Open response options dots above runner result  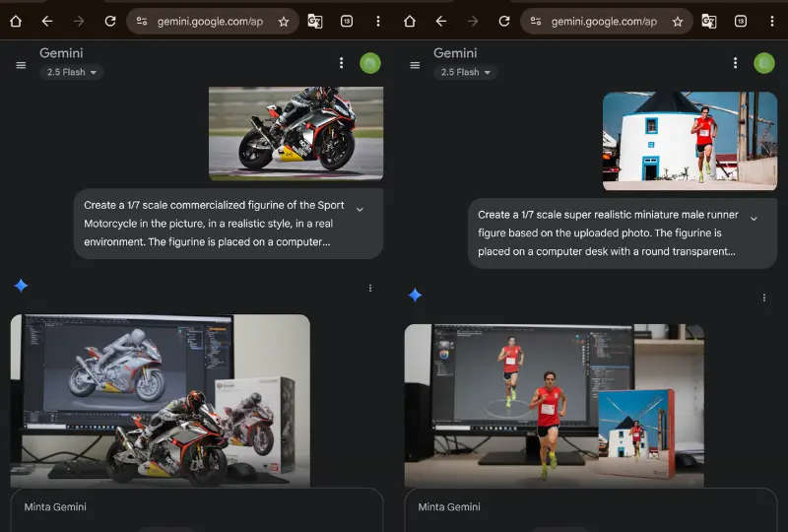[x=764, y=298]
